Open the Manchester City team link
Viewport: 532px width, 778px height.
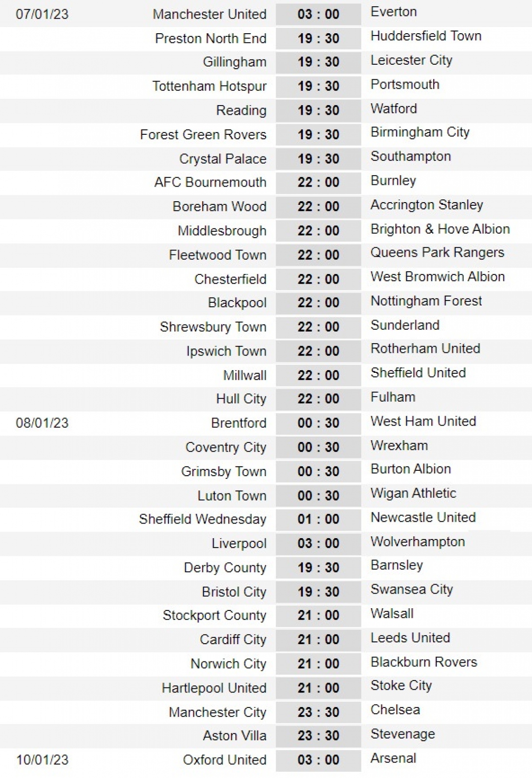click(x=217, y=712)
